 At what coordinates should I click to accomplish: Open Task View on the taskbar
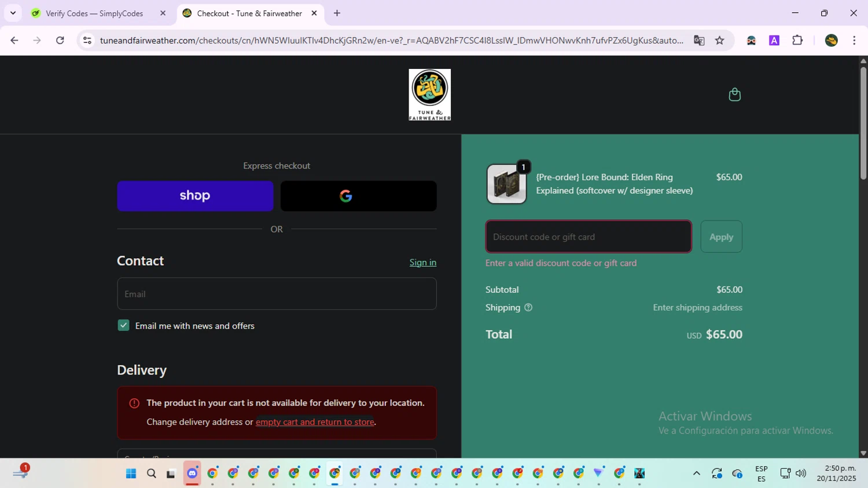point(171,474)
